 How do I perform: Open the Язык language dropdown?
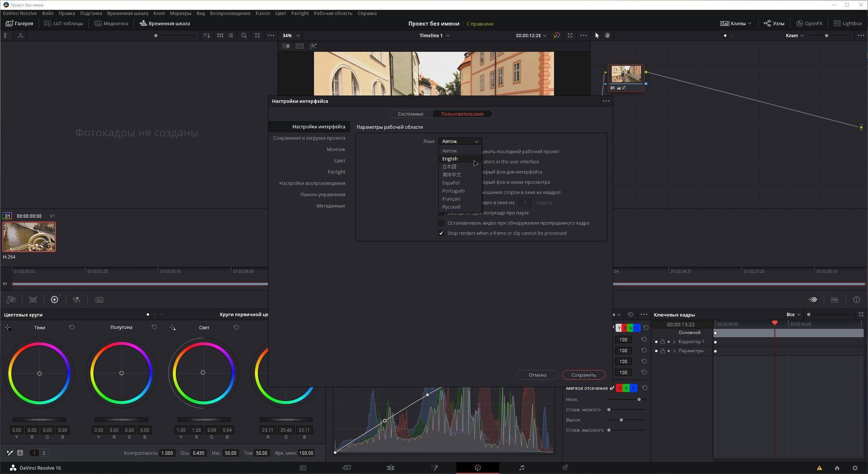tap(460, 141)
